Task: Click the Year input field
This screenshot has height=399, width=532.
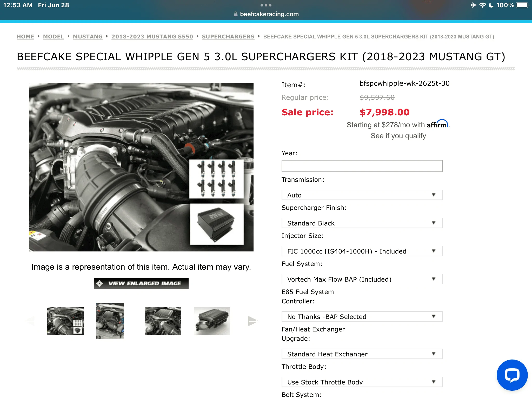Action: click(x=362, y=166)
